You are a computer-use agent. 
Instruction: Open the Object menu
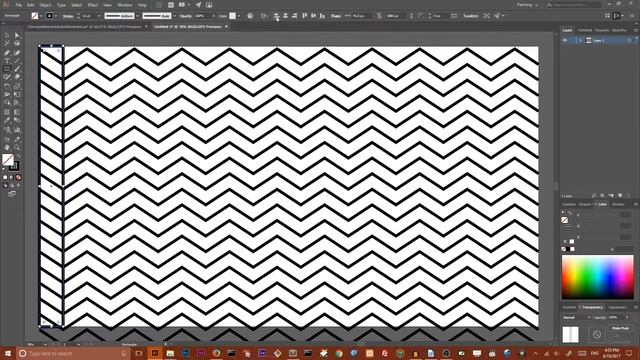[45, 5]
